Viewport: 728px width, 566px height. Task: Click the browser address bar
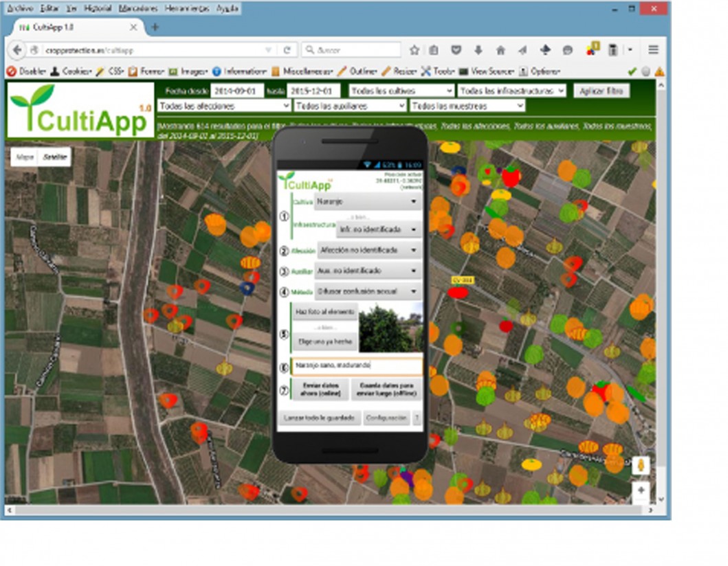click(x=153, y=50)
